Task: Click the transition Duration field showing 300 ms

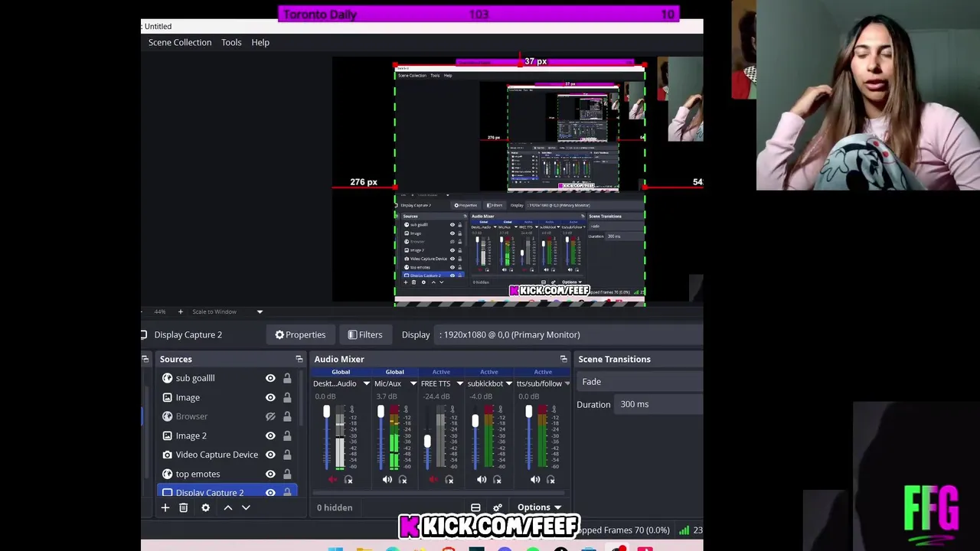Action: (x=660, y=404)
